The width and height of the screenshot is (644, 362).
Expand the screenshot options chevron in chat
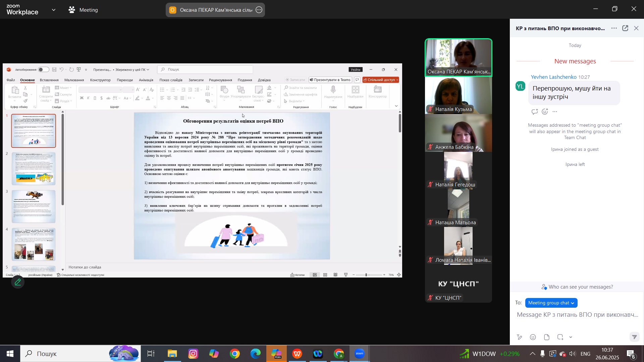571,337
